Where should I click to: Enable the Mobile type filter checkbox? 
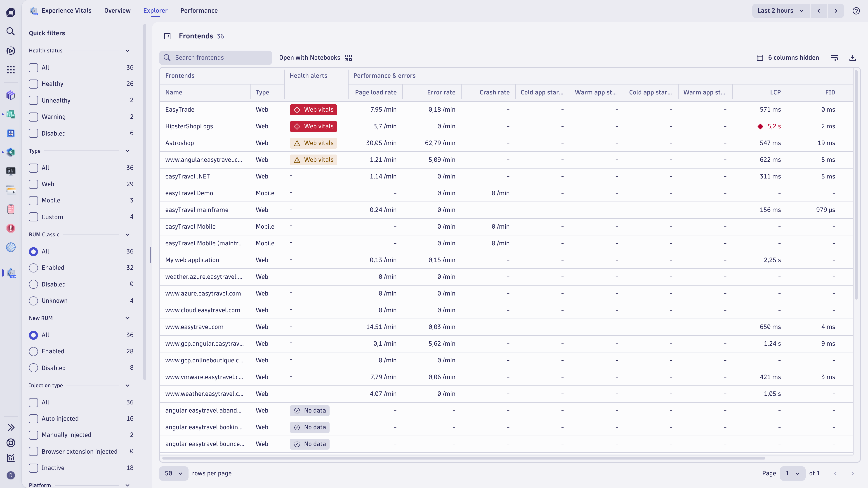(33, 200)
